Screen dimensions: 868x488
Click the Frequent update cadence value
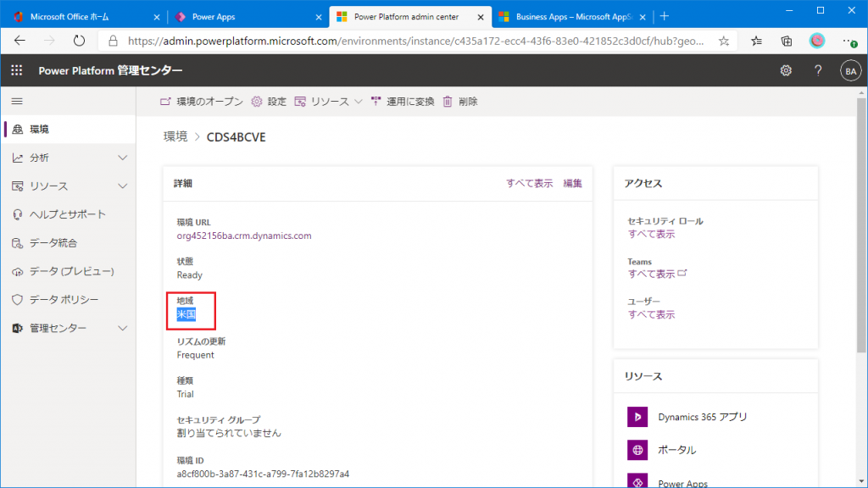(x=196, y=355)
